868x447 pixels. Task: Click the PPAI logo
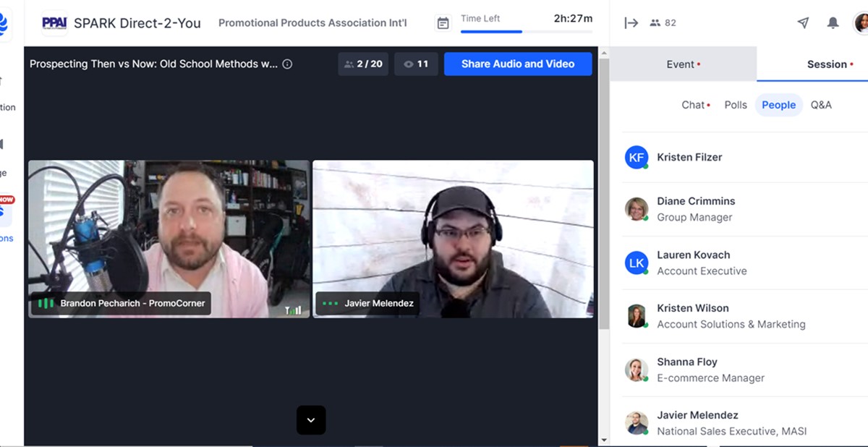point(54,23)
